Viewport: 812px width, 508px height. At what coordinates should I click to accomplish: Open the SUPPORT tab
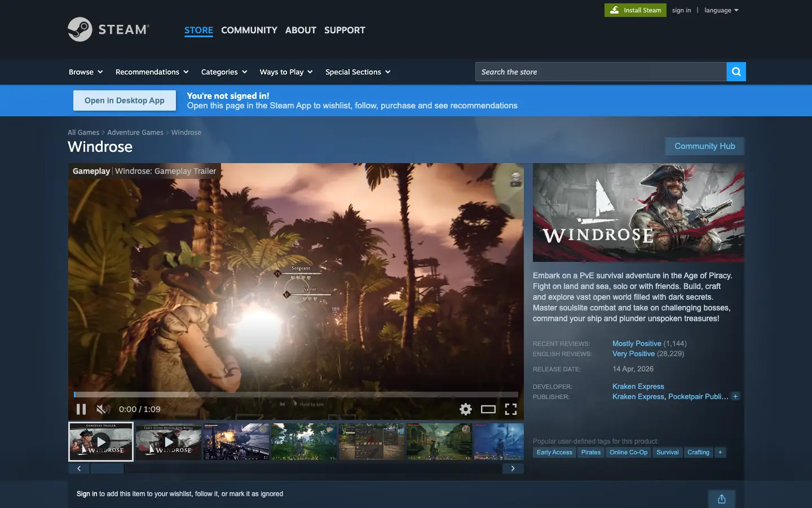pos(345,30)
